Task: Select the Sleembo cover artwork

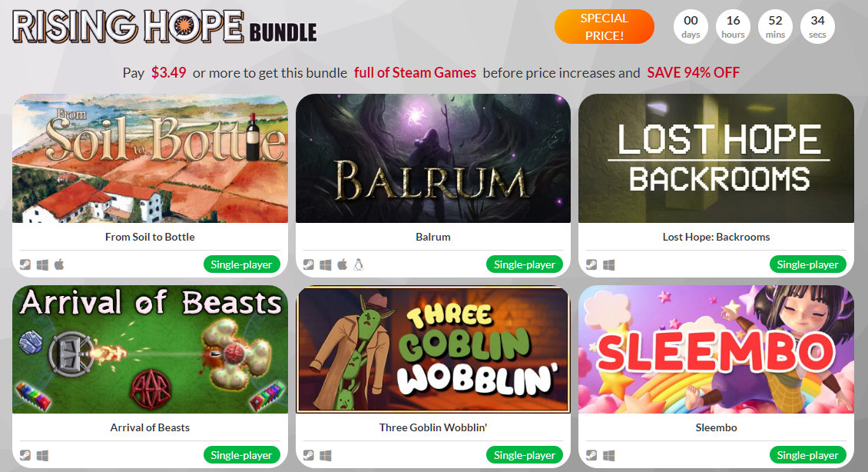Action: click(x=717, y=349)
